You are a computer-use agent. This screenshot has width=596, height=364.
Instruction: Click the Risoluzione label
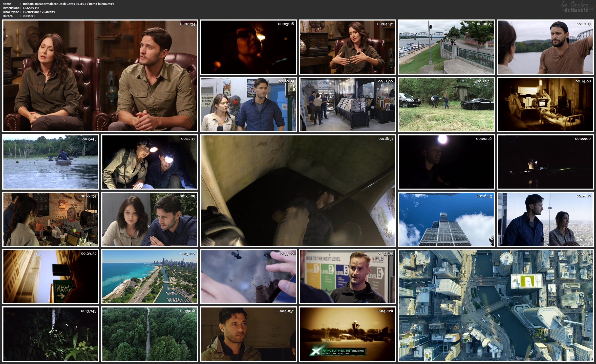click(x=11, y=12)
